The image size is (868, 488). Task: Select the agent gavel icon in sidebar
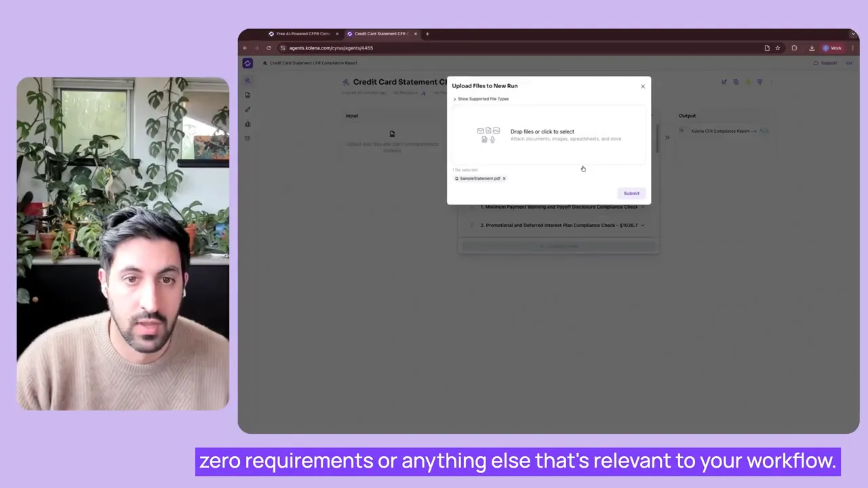point(248,80)
